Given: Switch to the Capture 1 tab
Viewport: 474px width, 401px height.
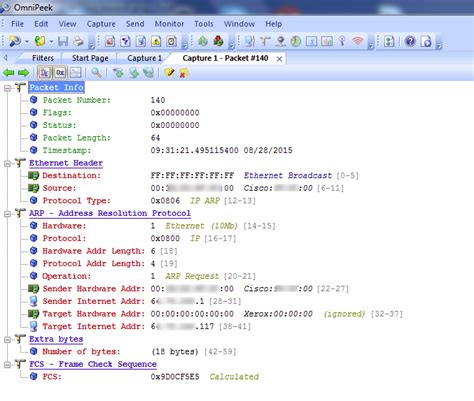Looking at the screenshot, I should pos(144,58).
